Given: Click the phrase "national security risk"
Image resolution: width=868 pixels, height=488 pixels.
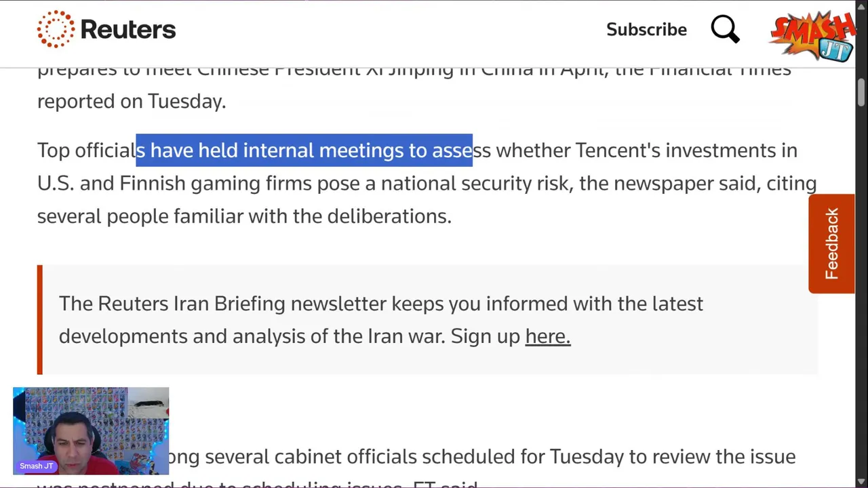Looking at the screenshot, I should 475,184.
